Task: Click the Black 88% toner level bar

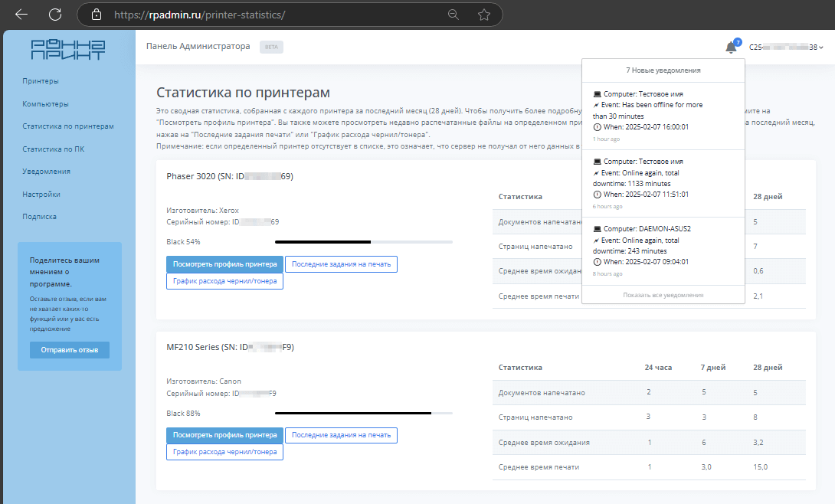Action: tap(363, 413)
